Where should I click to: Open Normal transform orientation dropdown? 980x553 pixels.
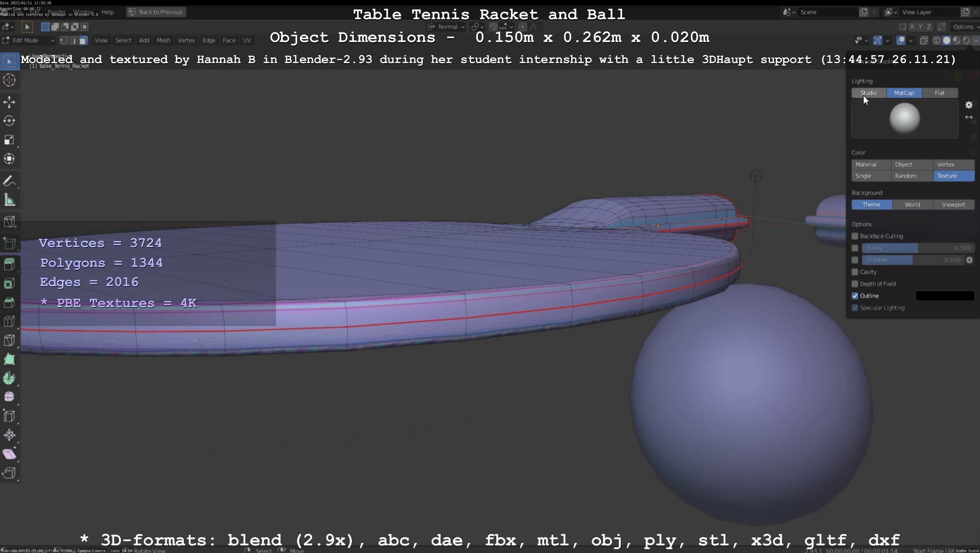[446, 27]
